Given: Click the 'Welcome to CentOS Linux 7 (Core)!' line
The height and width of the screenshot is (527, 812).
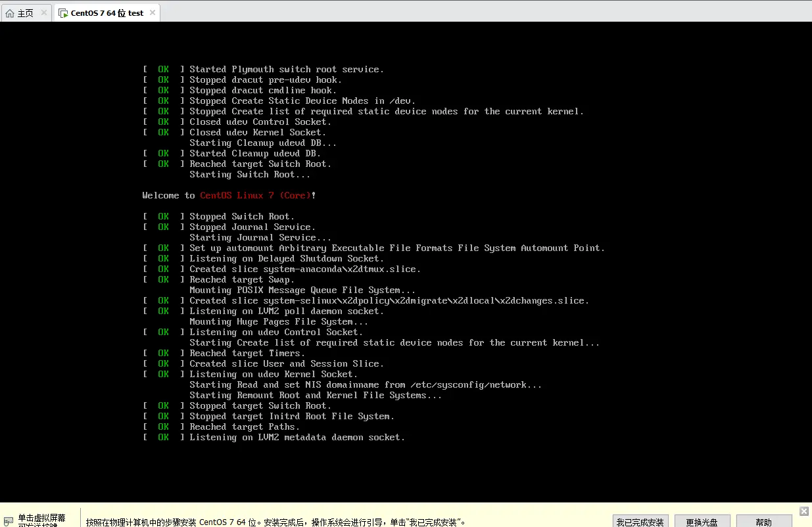Looking at the screenshot, I should click(229, 195).
